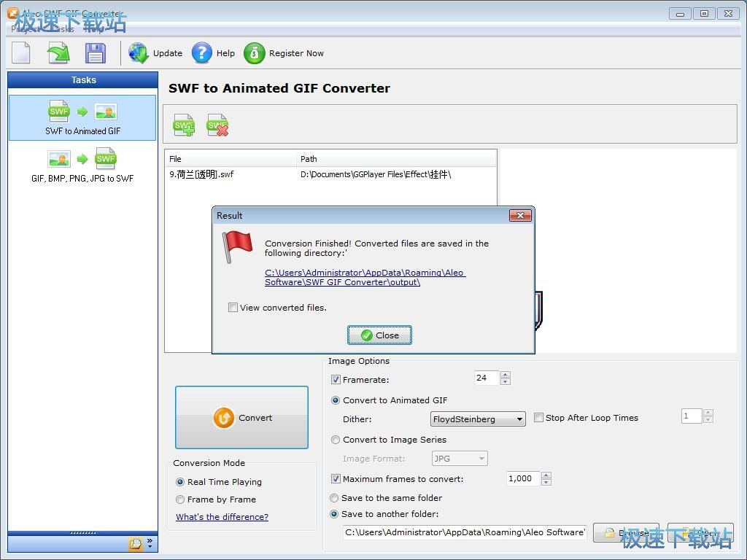Expand the chevron at Tasks panel bottom
Image resolution: width=747 pixels, height=560 pixels.
click(x=150, y=543)
